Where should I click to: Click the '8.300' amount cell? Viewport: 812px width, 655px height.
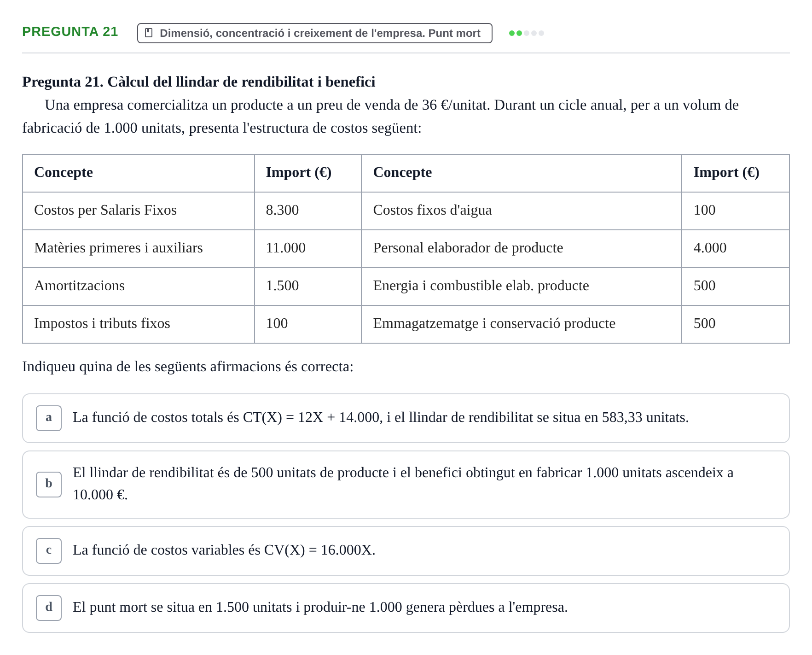[308, 211]
